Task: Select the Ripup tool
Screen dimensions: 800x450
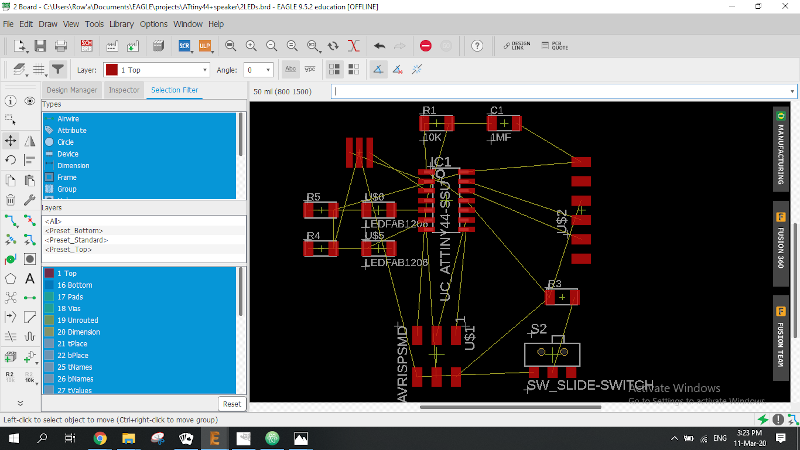Action: point(30,220)
